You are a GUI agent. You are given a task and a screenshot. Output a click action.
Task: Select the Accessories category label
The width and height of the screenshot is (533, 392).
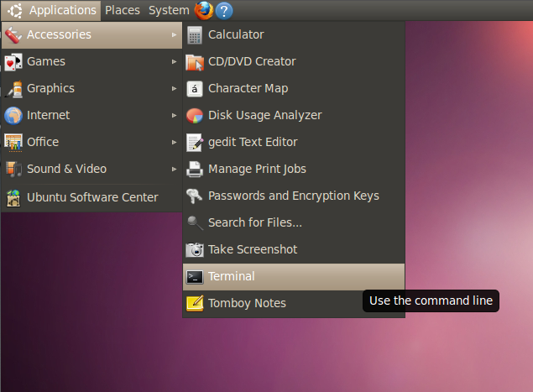(x=59, y=34)
